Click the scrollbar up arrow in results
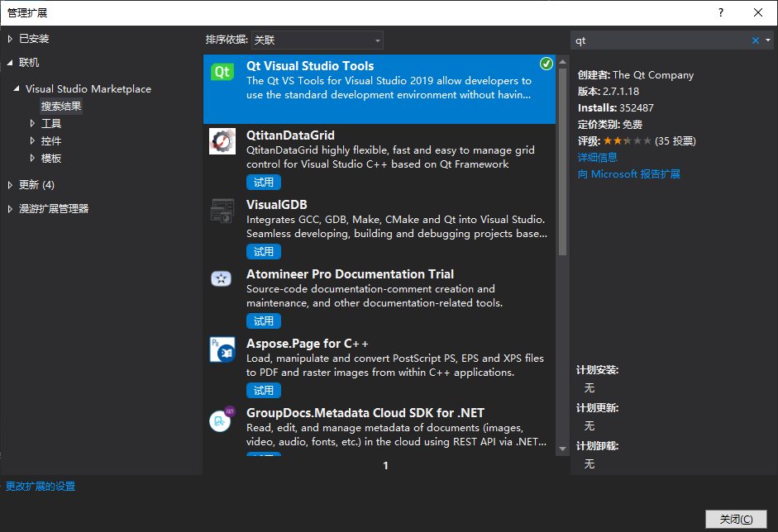 562,62
